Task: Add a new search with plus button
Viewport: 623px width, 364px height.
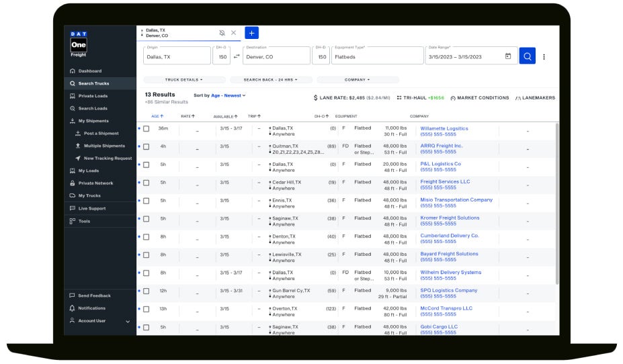Action: pyautogui.click(x=251, y=33)
